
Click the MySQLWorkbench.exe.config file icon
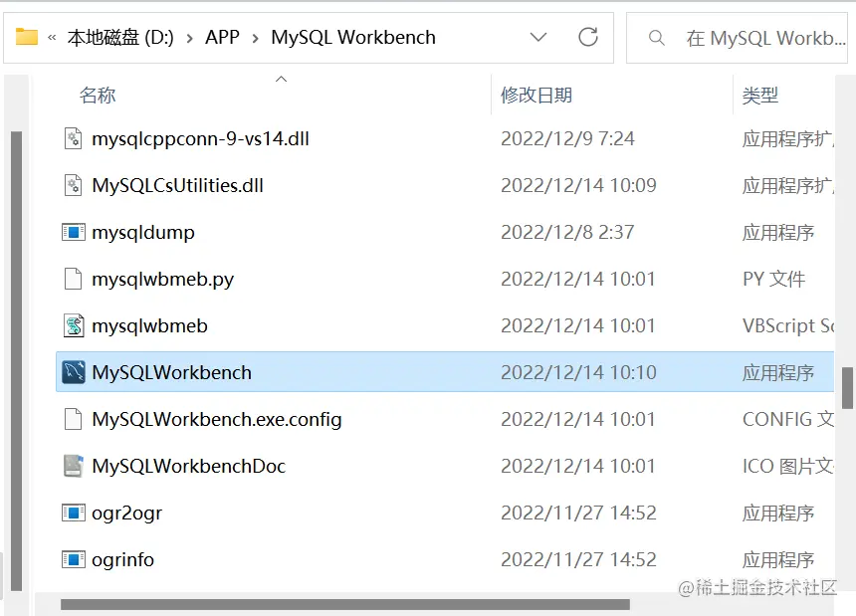(73, 420)
